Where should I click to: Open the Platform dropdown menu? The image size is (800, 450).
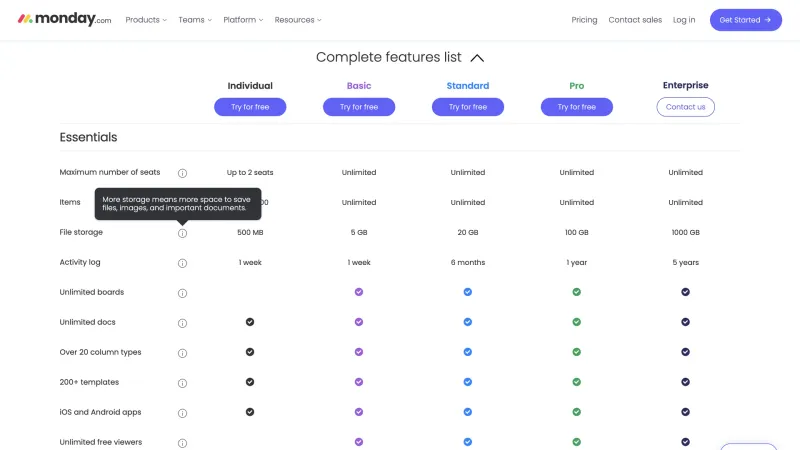point(243,20)
